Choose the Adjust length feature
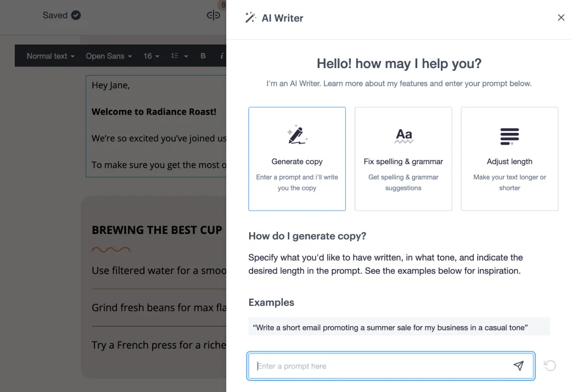 point(509,159)
